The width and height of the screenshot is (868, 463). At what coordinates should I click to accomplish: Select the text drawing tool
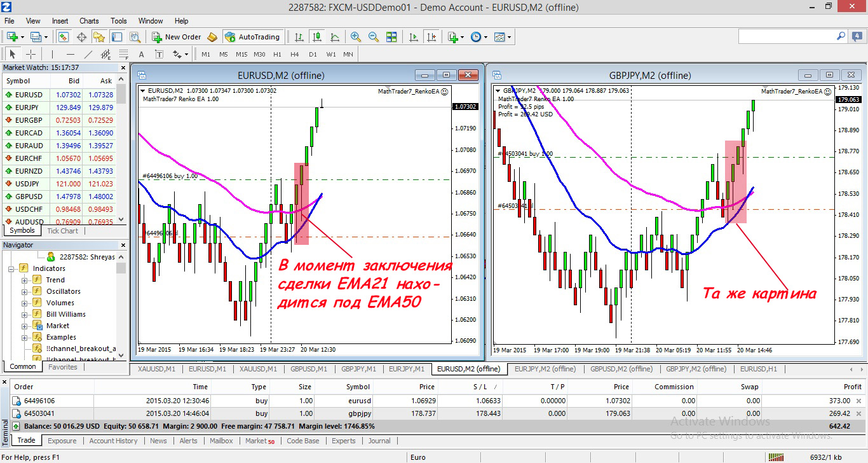click(141, 54)
